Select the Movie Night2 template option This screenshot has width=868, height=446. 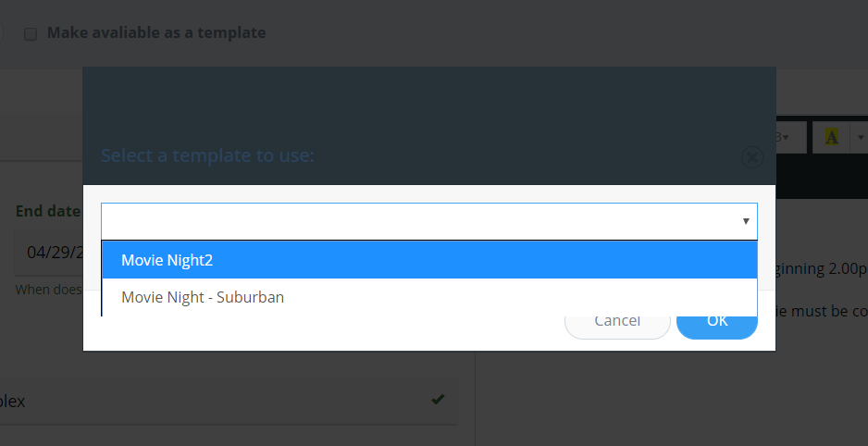point(429,260)
